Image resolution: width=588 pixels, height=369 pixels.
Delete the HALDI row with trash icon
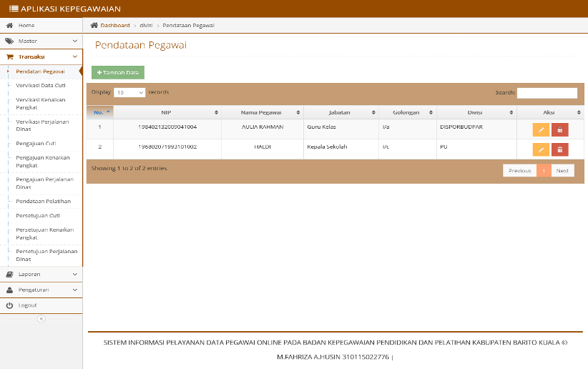pyautogui.click(x=560, y=149)
